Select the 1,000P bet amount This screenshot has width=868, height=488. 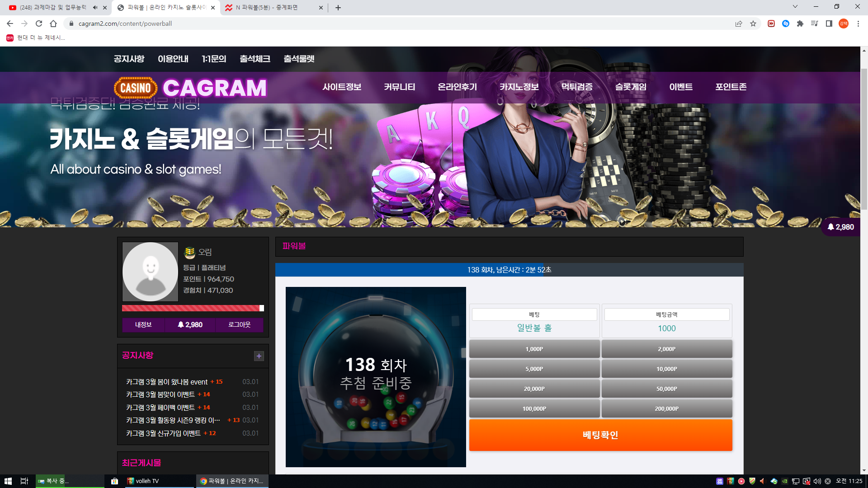[534, 349]
